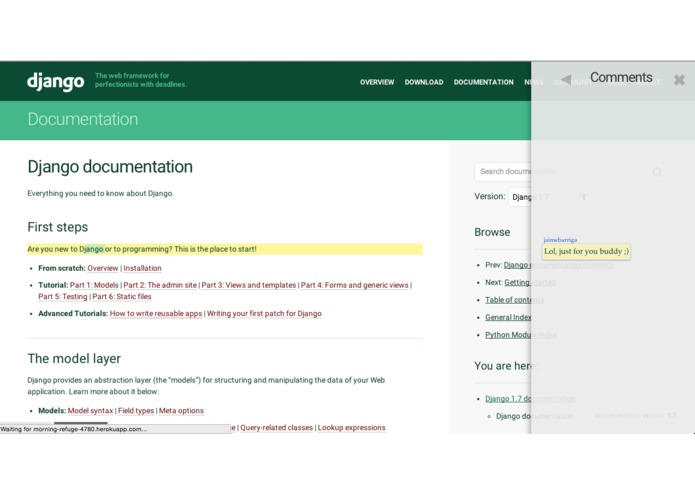695x494 pixels.
Task: Open the Meta options link
Action: 181,411
